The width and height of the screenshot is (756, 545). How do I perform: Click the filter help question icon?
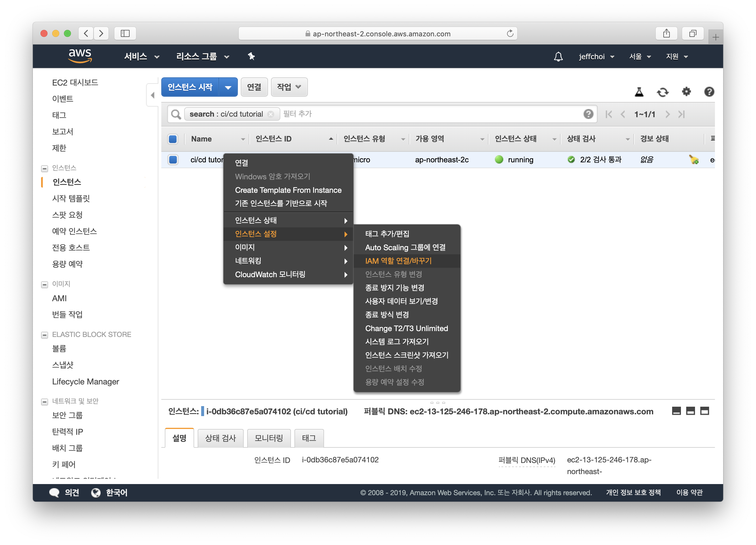[588, 114]
